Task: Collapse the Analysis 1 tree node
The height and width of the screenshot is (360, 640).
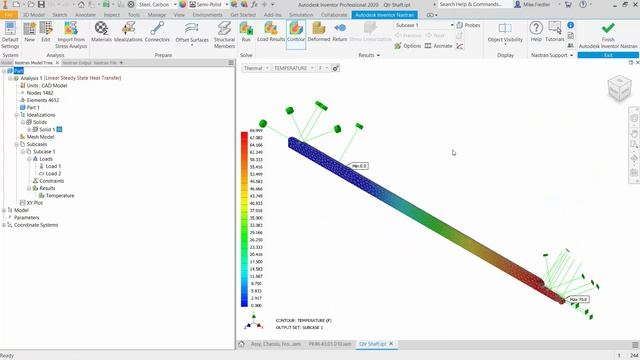Action: [x=10, y=78]
